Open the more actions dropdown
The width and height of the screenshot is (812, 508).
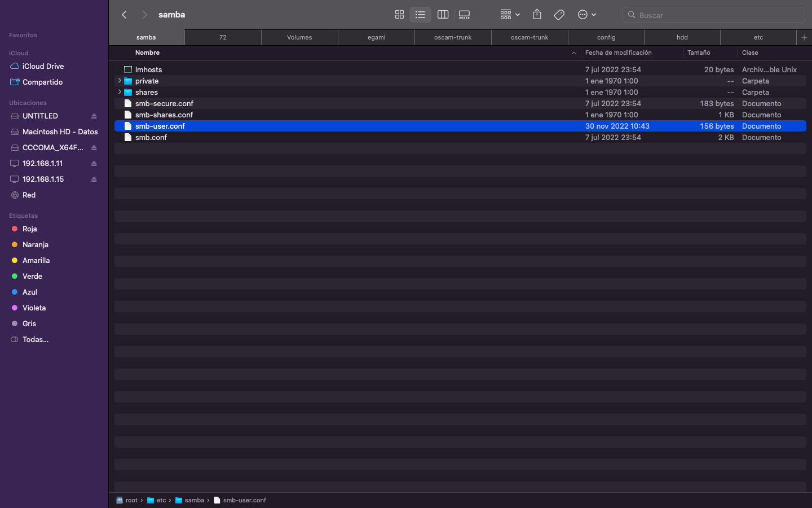tap(586, 15)
